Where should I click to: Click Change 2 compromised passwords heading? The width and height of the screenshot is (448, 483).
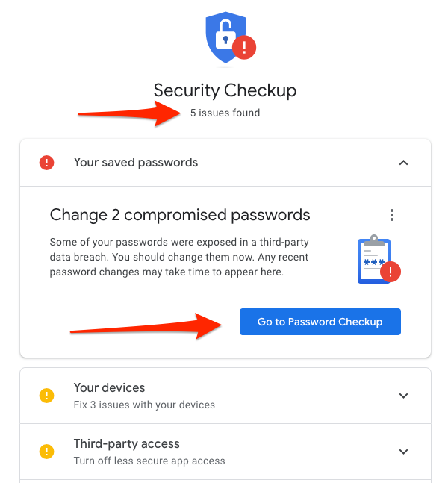point(180,215)
